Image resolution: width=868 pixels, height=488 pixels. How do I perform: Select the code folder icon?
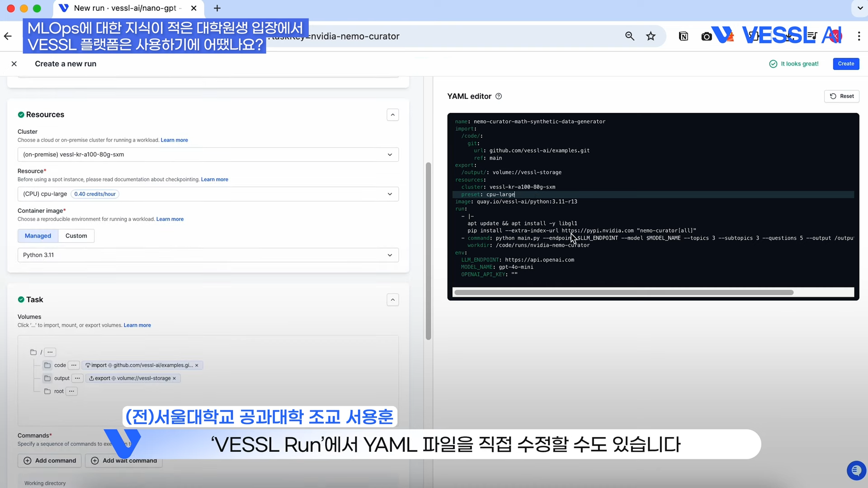click(47, 365)
